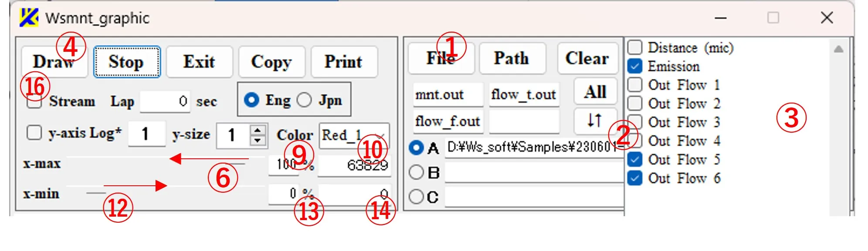Exit the Wsmnt_graphic application
This screenshot has height=251, width=868.
[x=199, y=62]
